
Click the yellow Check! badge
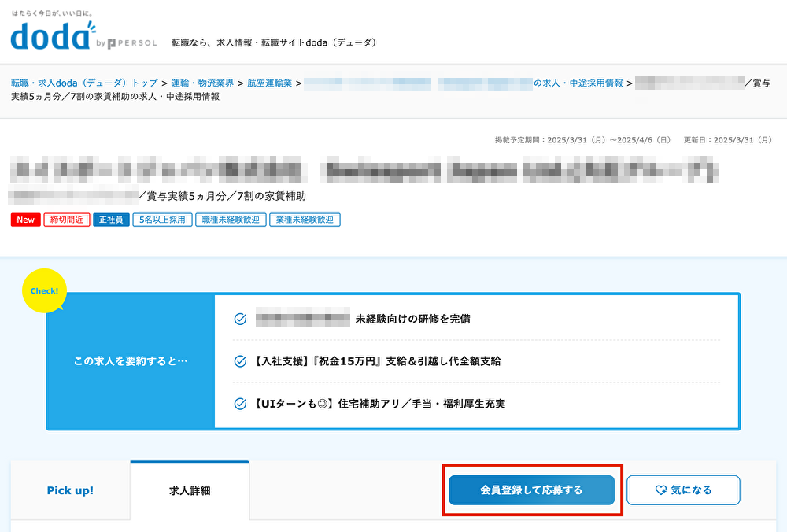coord(44,290)
